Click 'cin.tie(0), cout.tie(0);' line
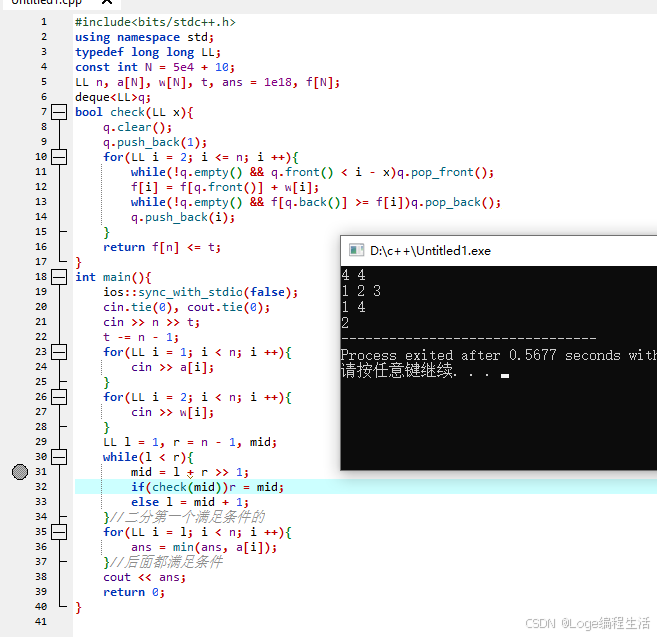This screenshot has width=657, height=637. coord(186,307)
